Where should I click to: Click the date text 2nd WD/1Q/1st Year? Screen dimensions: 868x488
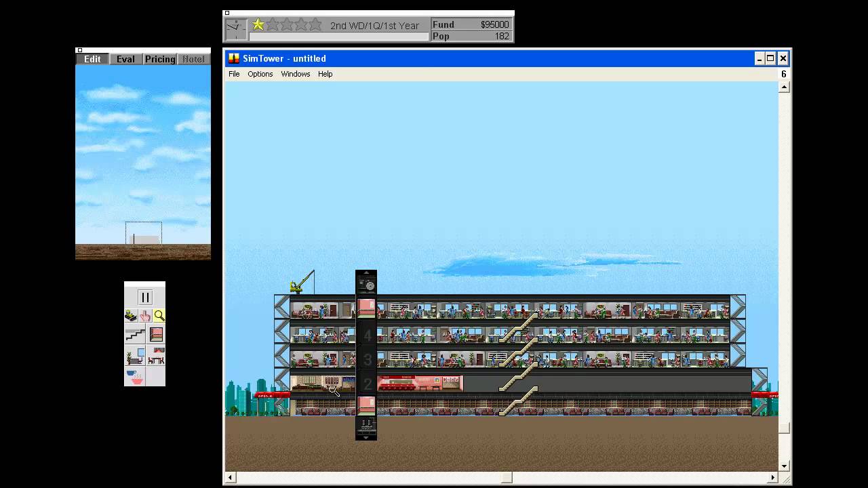click(x=374, y=26)
